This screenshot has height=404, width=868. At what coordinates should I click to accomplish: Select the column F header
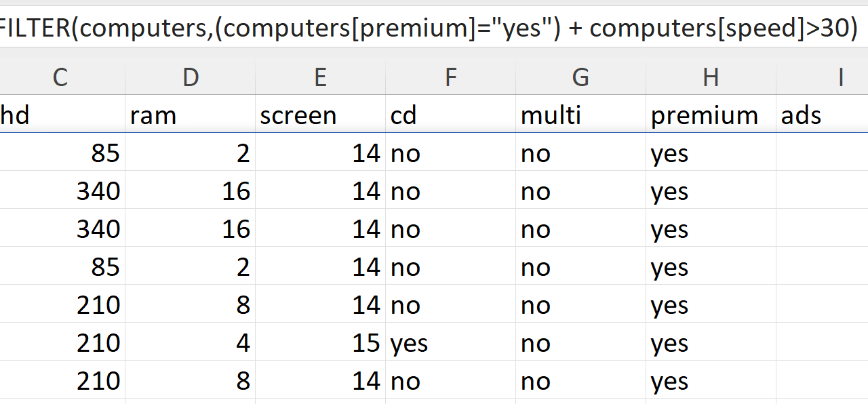click(451, 78)
